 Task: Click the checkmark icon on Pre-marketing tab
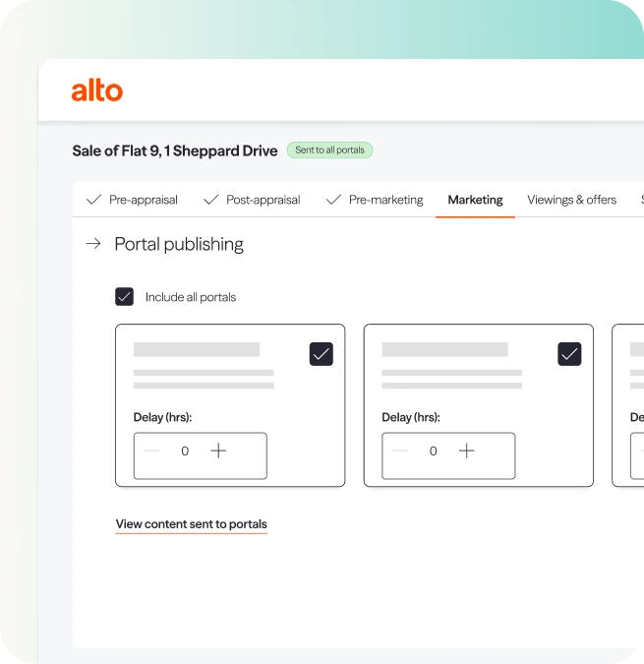click(x=333, y=200)
